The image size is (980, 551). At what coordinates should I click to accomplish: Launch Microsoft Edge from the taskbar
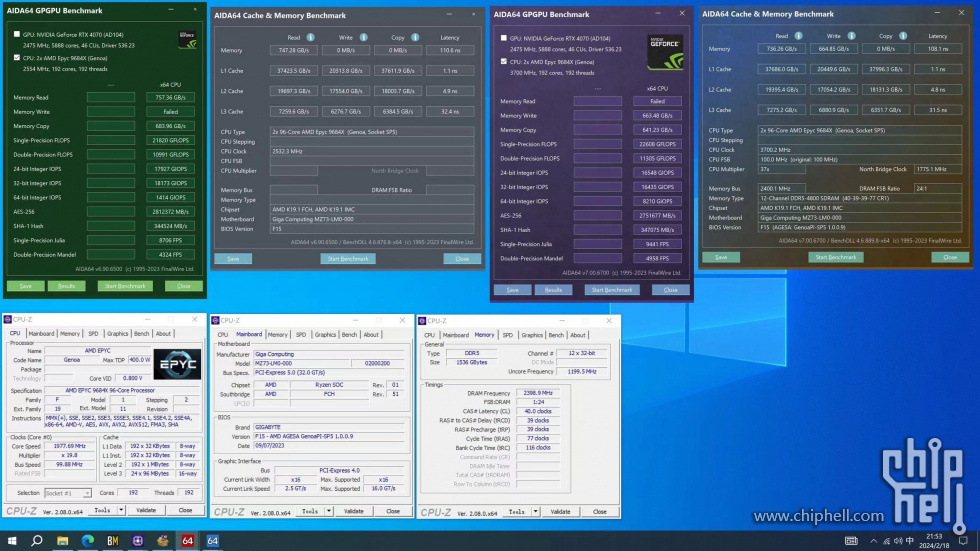[88, 540]
